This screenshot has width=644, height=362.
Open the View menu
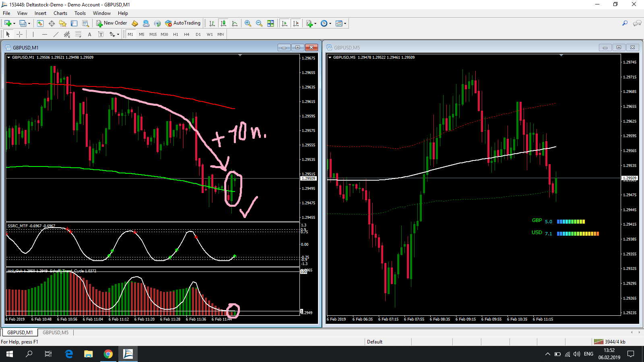click(x=22, y=13)
